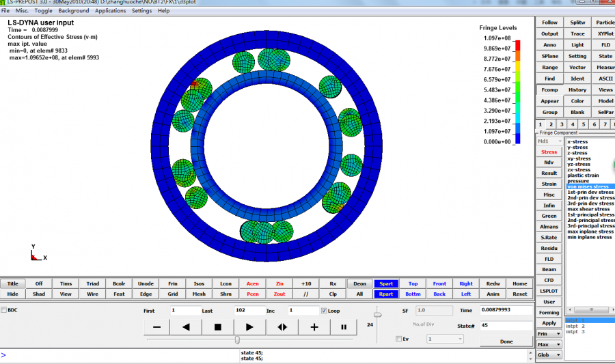Play animation in reverse
615x364 pixels.
tap(186, 327)
